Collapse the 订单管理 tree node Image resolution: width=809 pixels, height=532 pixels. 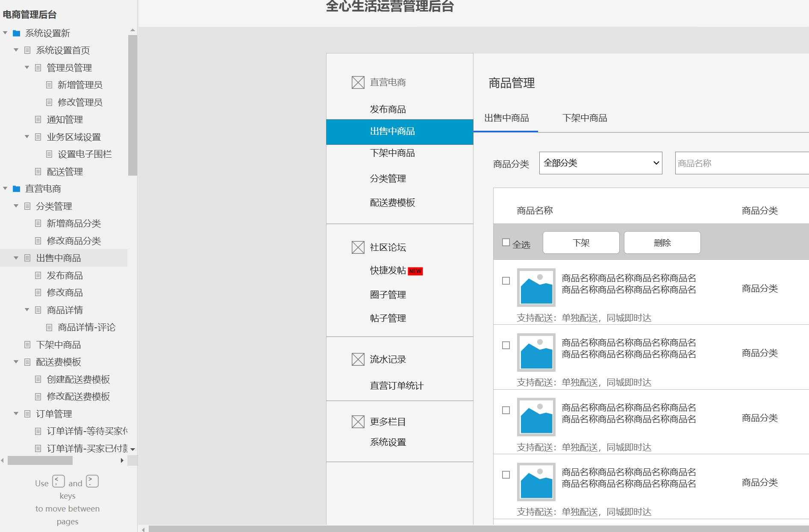[x=16, y=414]
